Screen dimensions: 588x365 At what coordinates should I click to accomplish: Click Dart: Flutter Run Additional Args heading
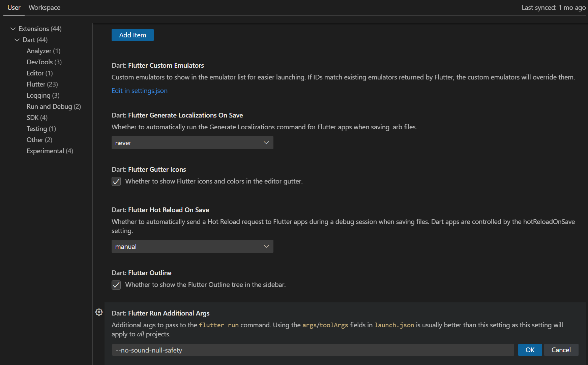coord(160,313)
